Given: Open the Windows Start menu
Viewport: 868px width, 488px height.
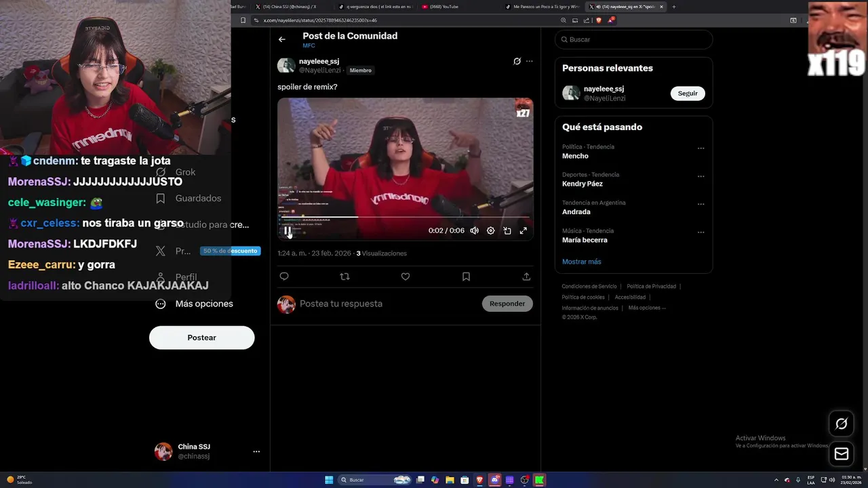Looking at the screenshot, I should coord(329,480).
